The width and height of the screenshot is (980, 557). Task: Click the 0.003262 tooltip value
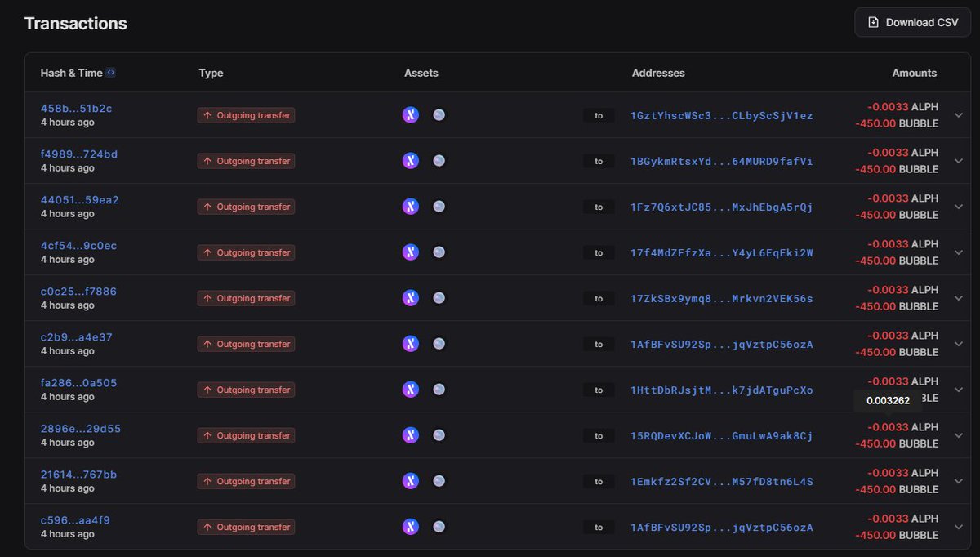(889, 400)
